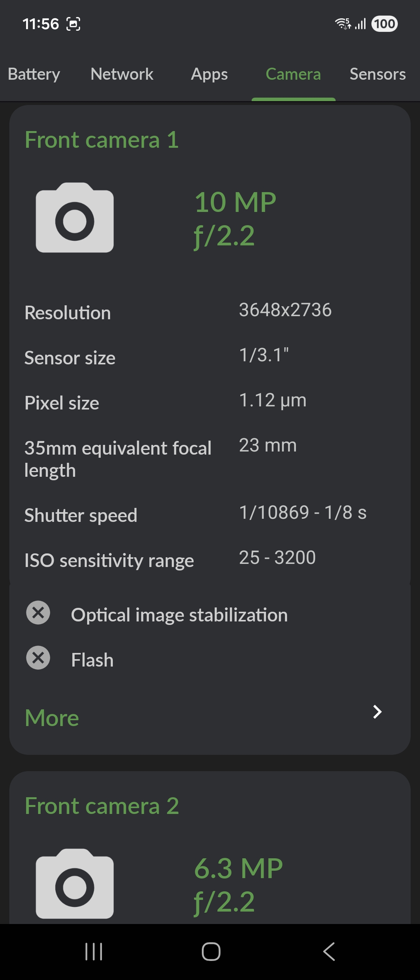Tap the Front camera 1 camera icon
The image size is (420, 980).
pyautogui.click(x=75, y=218)
